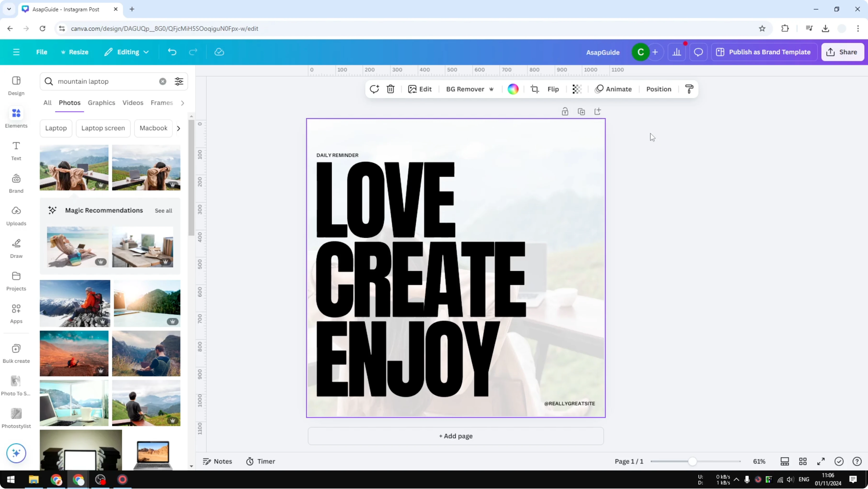868x489 pixels.
Task: Expand the BG Remover options arrow
Action: tap(491, 89)
